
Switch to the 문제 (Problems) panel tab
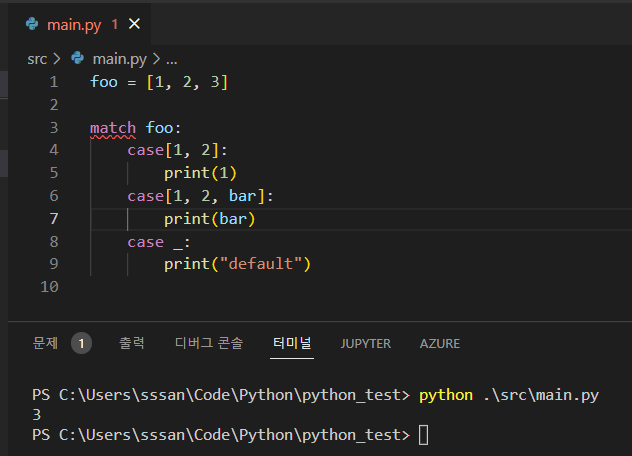point(45,343)
